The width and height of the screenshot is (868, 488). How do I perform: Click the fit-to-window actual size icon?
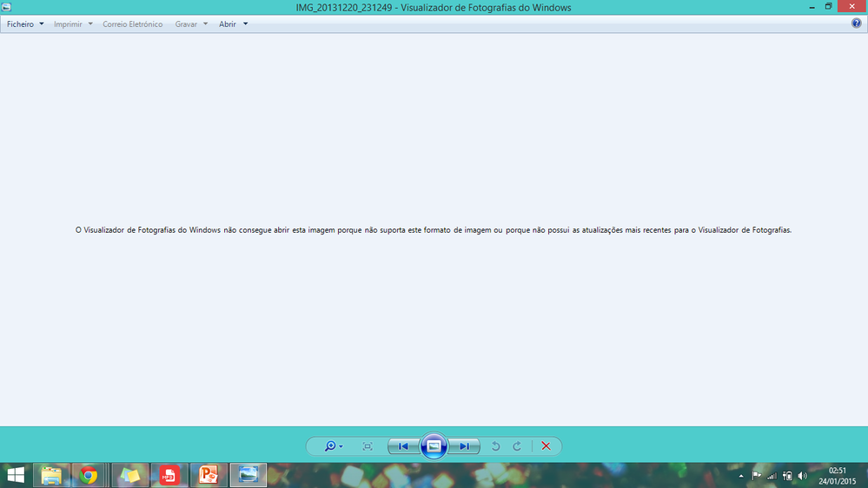point(368,446)
